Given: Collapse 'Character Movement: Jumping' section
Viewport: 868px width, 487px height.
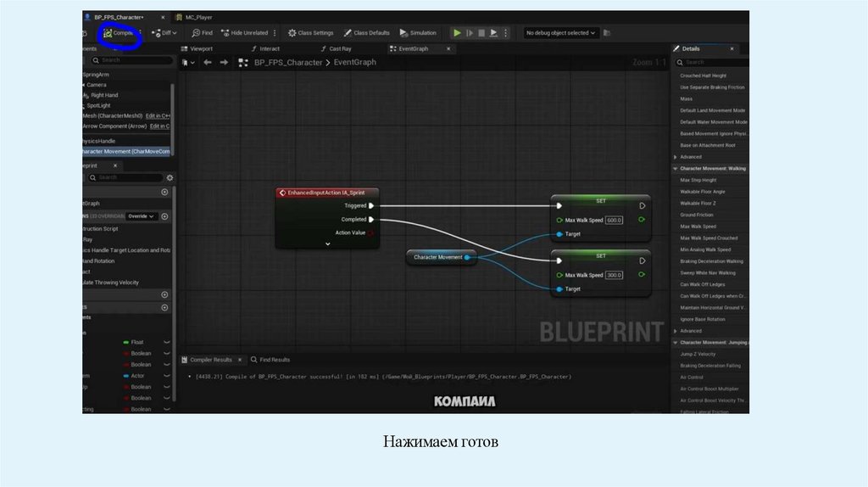Looking at the screenshot, I should [x=676, y=343].
